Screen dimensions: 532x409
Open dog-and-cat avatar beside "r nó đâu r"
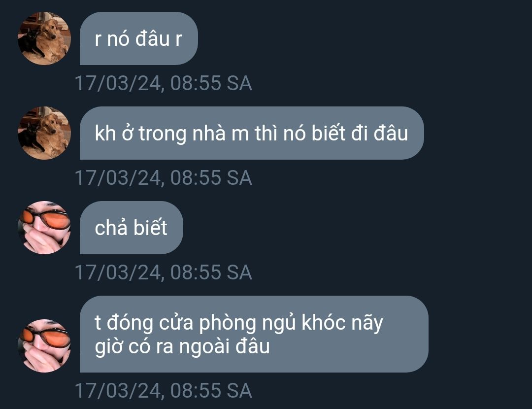point(44,38)
